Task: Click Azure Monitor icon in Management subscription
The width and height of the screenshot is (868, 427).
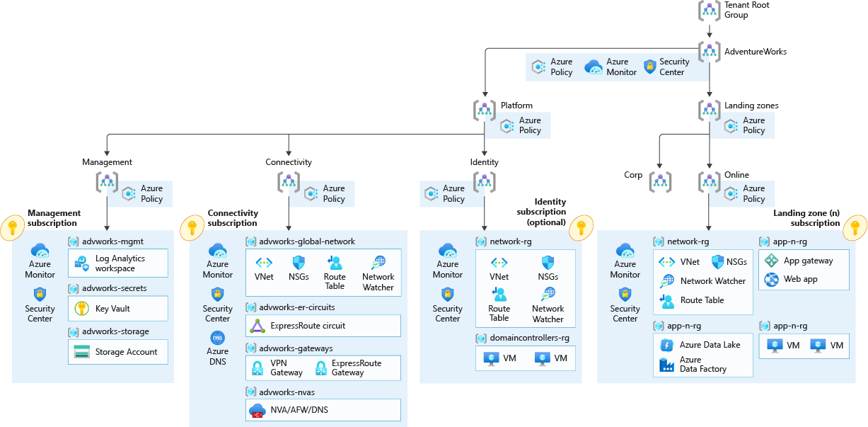Action: point(40,250)
